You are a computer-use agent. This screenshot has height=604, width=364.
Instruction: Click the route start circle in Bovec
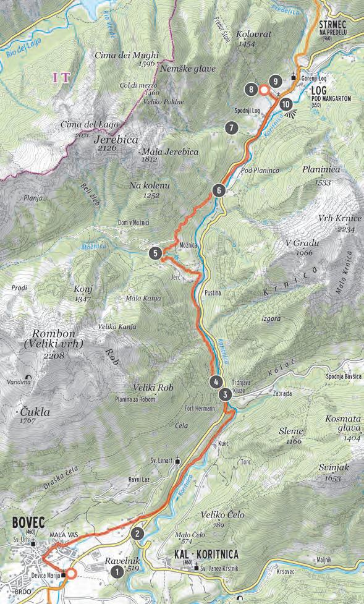71,574
